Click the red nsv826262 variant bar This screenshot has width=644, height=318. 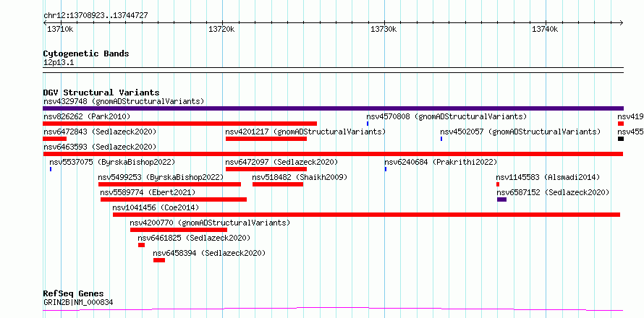point(180,124)
